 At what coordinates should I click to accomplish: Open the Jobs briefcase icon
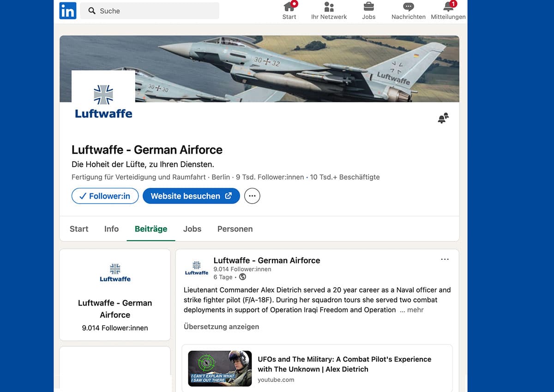[x=368, y=7]
